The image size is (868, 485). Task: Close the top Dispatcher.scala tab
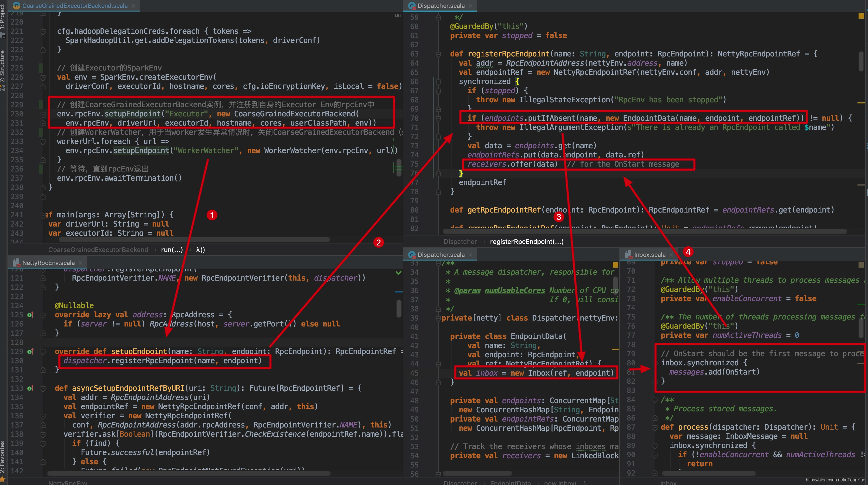(x=470, y=6)
